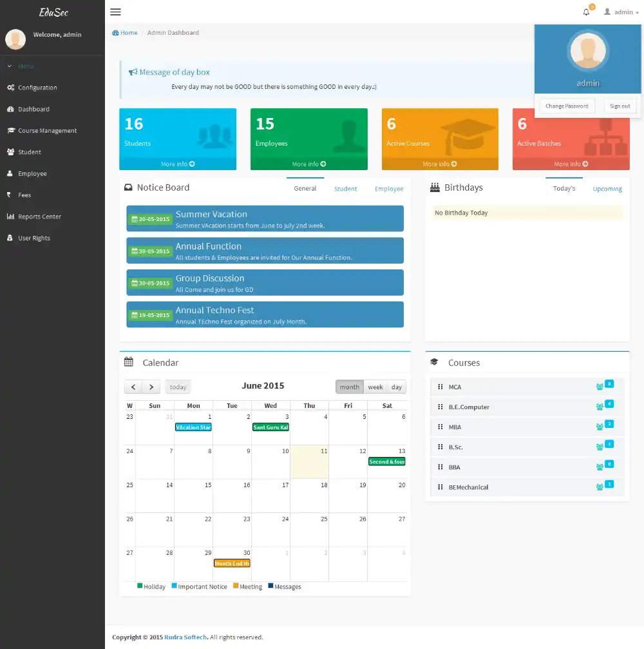Click the Sign out button
Image resolution: width=644 pixels, height=649 pixels.
coord(620,106)
